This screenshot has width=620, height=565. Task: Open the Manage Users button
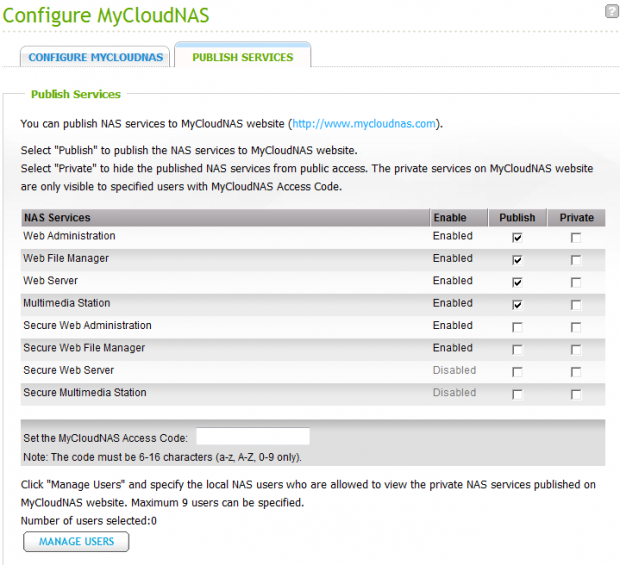76,541
